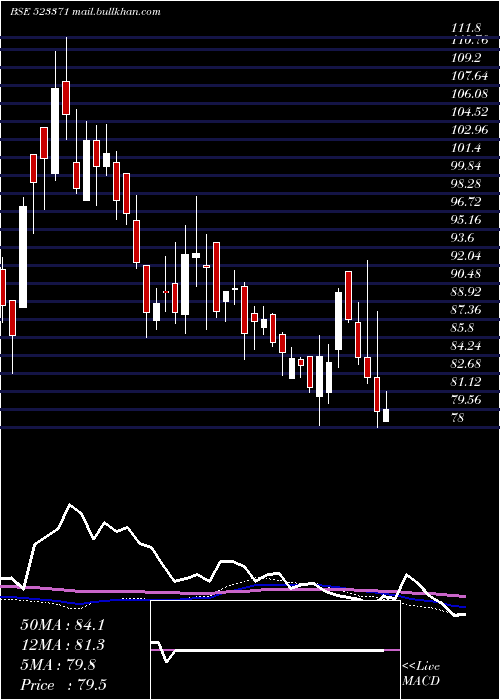Image resolution: width=500 pixels, height=700 pixels.
Task: Select the 92.04 price label
Action: tap(467, 256)
